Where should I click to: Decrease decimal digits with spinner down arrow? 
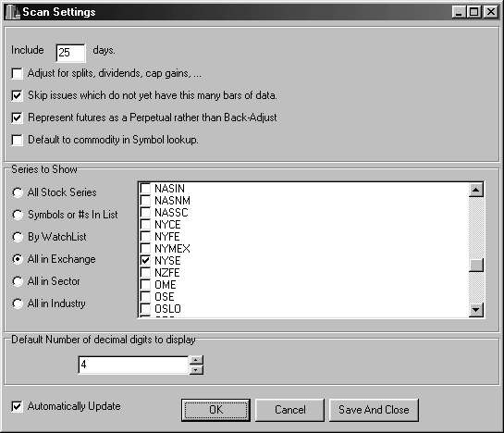196,370
